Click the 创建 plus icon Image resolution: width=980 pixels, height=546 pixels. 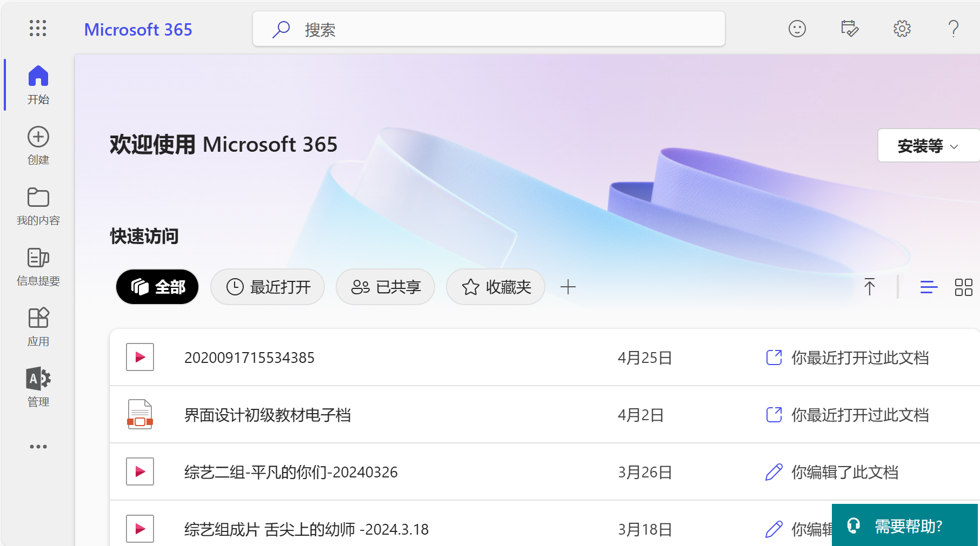[38, 138]
